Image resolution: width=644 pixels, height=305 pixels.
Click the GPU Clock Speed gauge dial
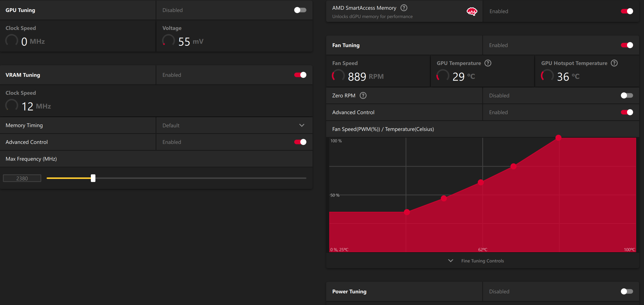click(x=12, y=41)
